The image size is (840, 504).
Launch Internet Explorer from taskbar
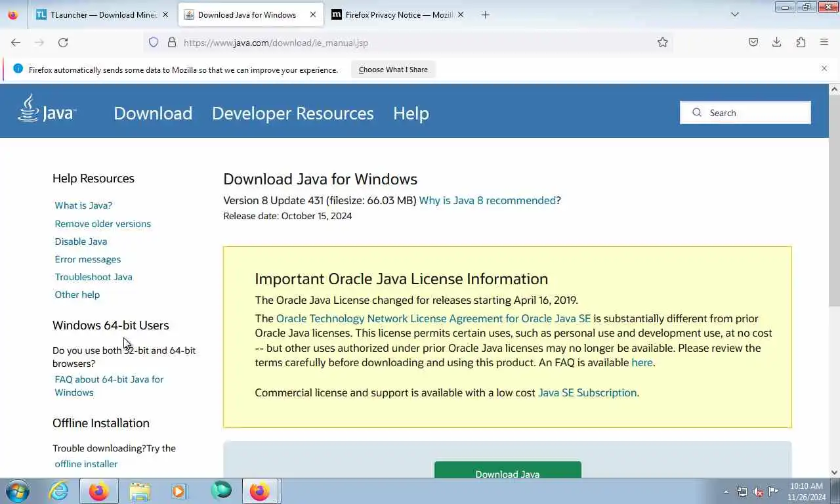coord(58,491)
